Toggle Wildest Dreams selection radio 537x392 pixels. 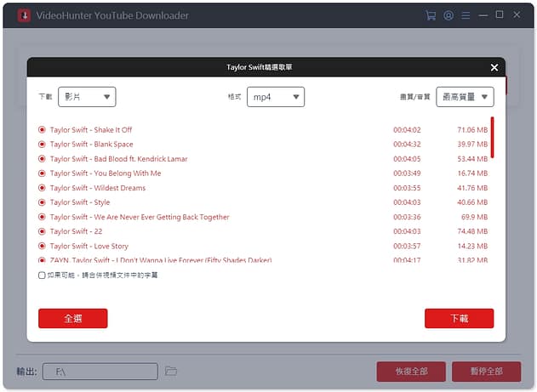coord(42,188)
